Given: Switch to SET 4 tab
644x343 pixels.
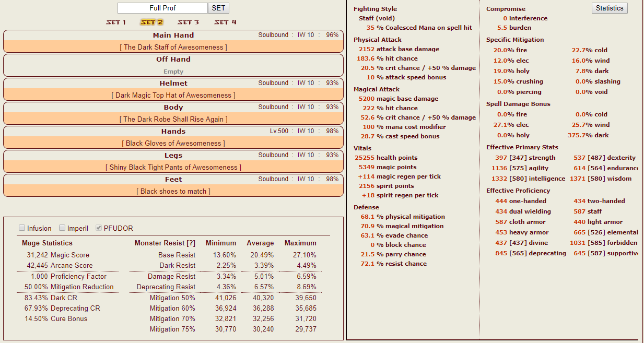Looking at the screenshot, I should tap(225, 22).
